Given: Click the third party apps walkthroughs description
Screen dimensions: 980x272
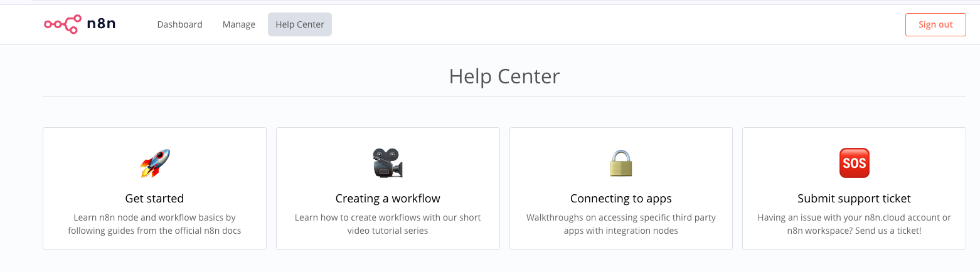Looking at the screenshot, I should pyautogui.click(x=621, y=224).
